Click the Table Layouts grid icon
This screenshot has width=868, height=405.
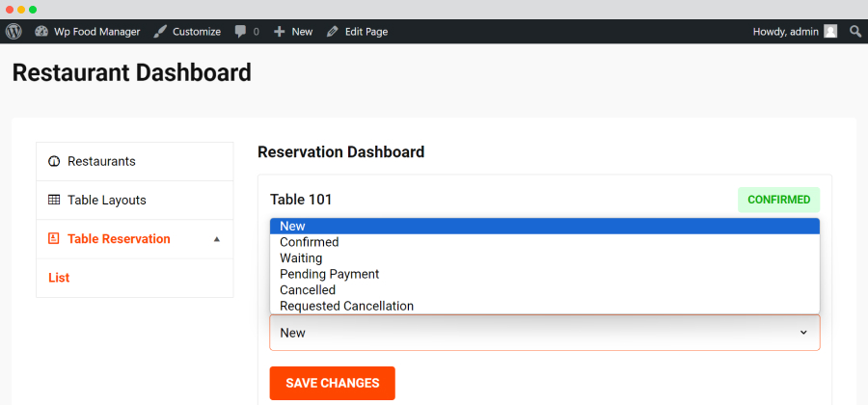[x=54, y=200]
